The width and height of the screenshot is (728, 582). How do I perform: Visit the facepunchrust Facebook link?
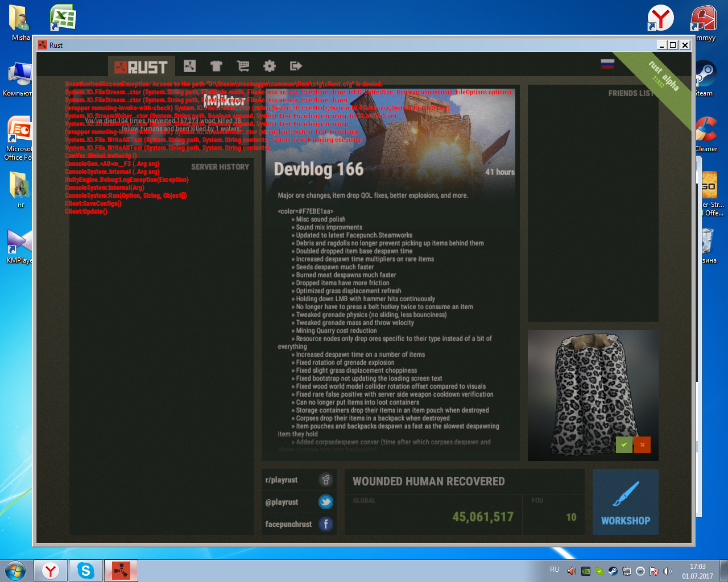point(288,524)
